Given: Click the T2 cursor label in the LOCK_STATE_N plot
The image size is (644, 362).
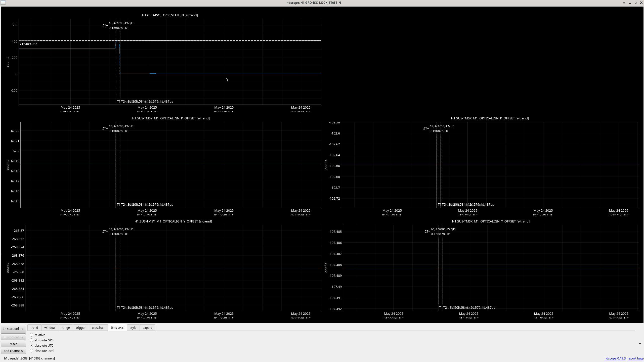Looking at the screenshot, I should (147, 101).
